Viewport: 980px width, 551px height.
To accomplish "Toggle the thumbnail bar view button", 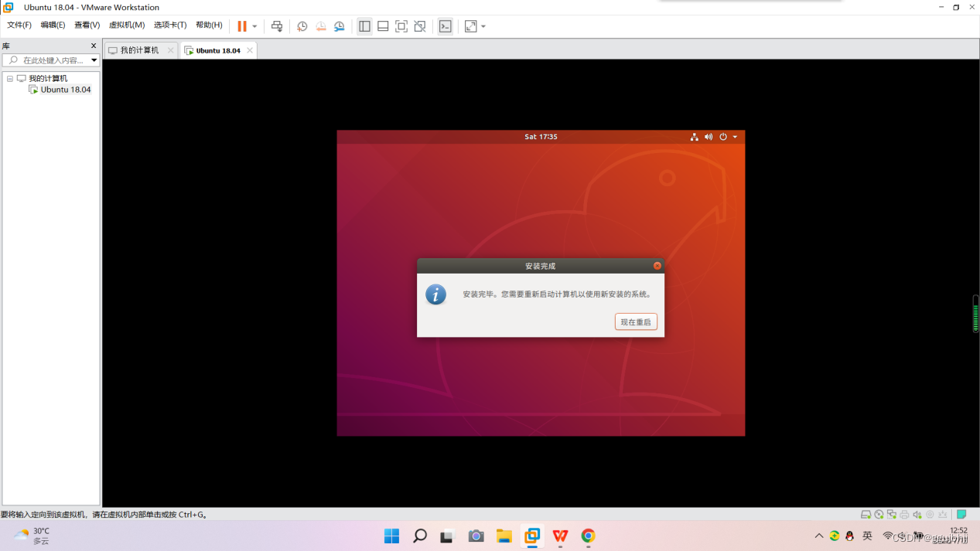I will click(x=383, y=26).
